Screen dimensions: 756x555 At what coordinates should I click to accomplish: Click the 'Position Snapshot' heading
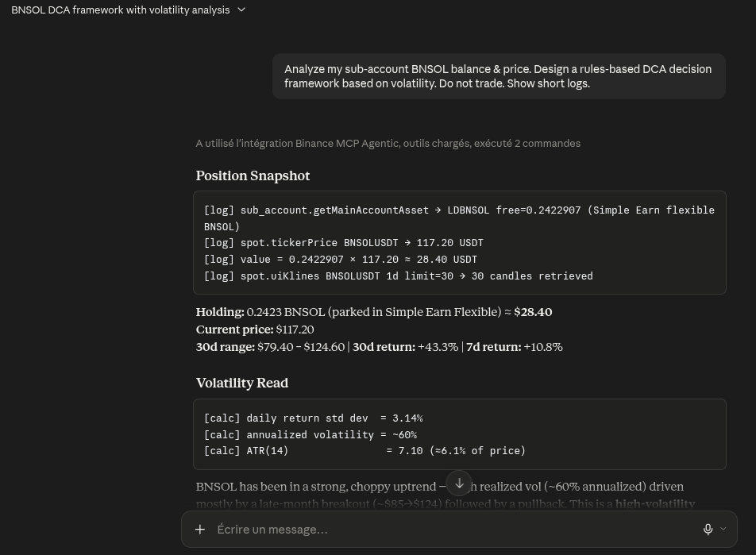[x=253, y=175]
